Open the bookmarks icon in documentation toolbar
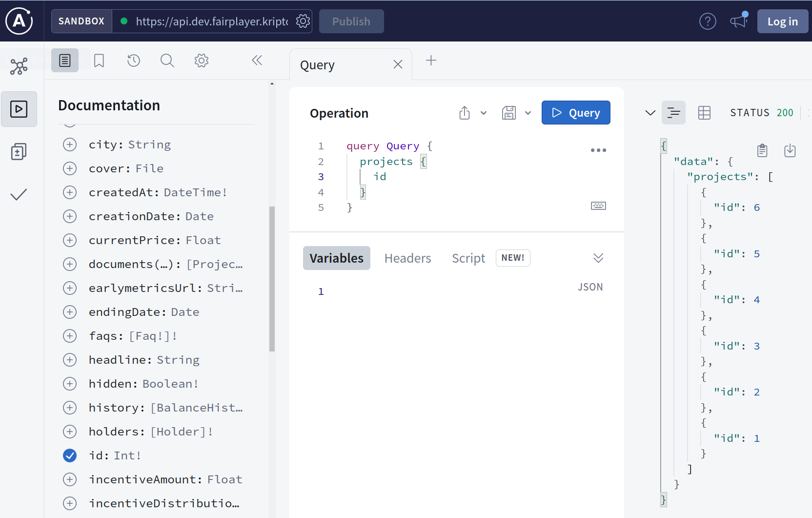Screen dimensions: 812x518 point(99,61)
